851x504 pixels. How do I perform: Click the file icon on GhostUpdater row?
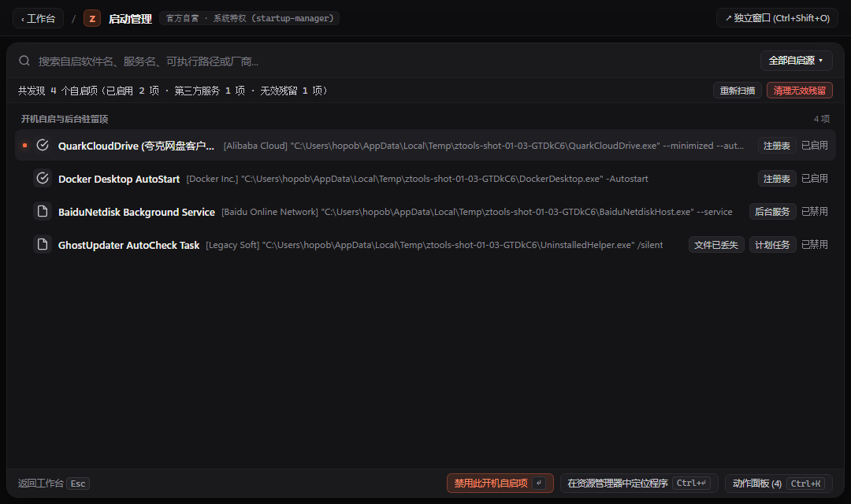coord(43,244)
